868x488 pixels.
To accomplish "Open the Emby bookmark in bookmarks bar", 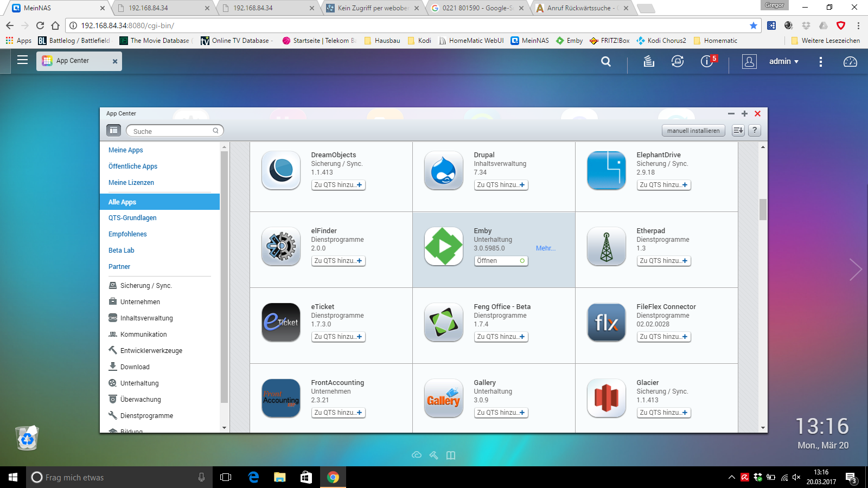I will (569, 41).
